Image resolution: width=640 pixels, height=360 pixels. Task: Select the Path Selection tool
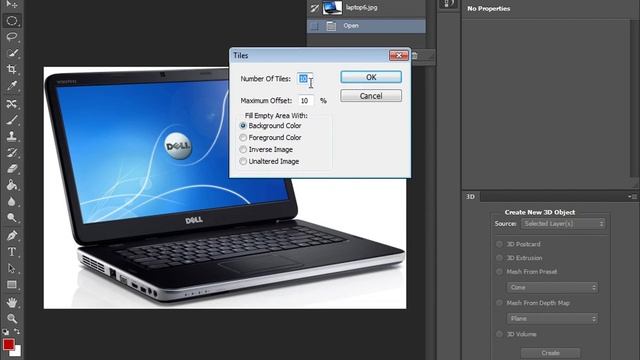[x=11, y=268]
